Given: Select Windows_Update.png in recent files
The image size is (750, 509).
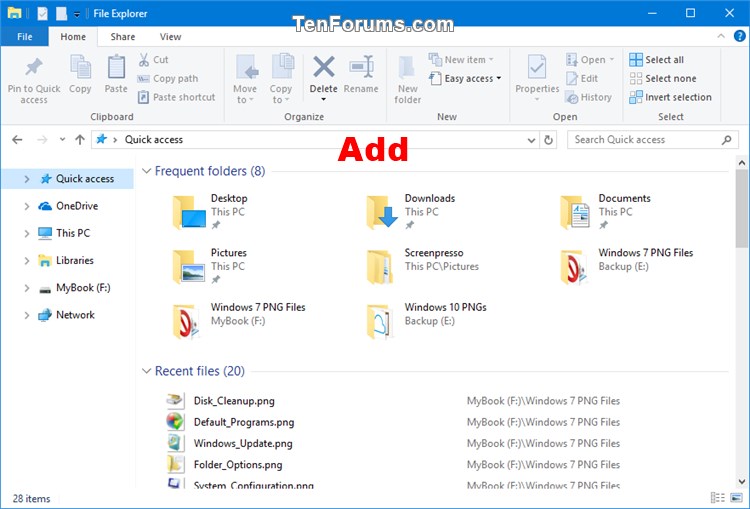Looking at the screenshot, I should (243, 443).
